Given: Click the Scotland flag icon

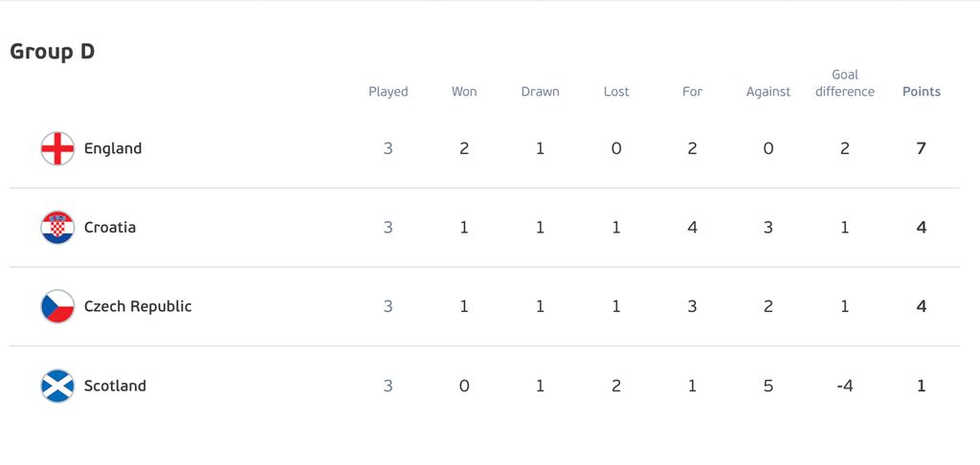Looking at the screenshot, I should click(57, 386).
